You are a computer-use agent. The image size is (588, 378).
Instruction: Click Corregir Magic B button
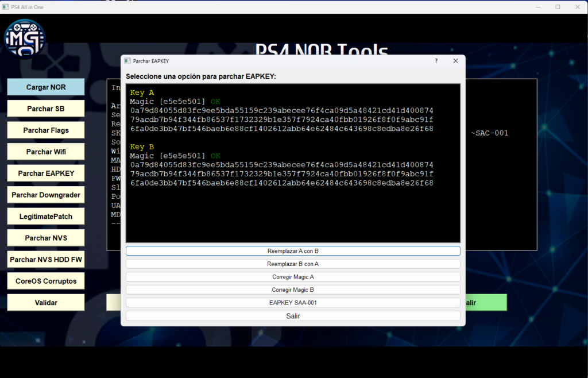point(293,290)
